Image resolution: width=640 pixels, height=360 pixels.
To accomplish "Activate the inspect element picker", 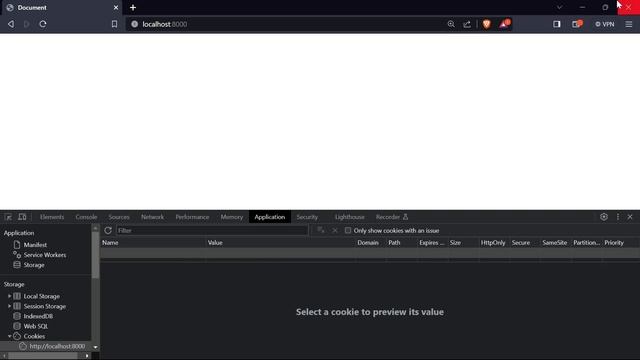I will 8,217.
